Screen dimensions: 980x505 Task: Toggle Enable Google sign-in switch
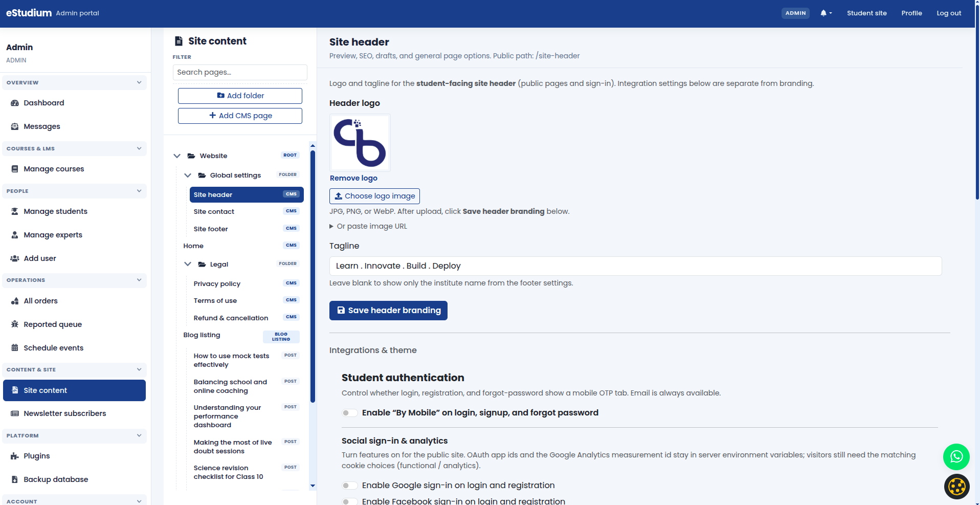pos(350,486)
